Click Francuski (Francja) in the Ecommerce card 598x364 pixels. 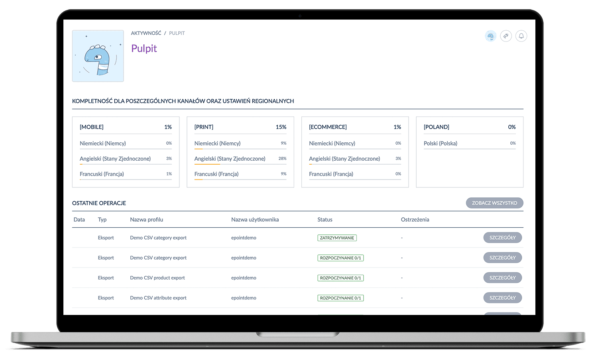coord(331,174)
